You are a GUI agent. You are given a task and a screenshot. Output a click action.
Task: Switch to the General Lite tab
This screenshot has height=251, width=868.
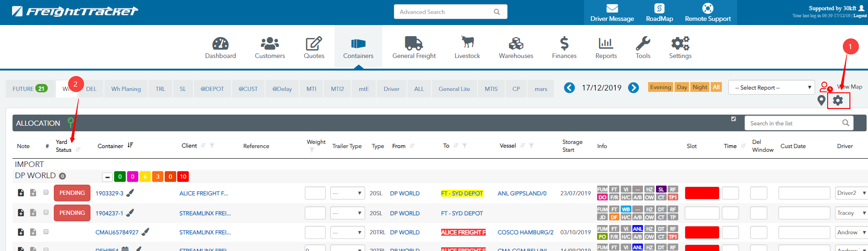[454, 89]
